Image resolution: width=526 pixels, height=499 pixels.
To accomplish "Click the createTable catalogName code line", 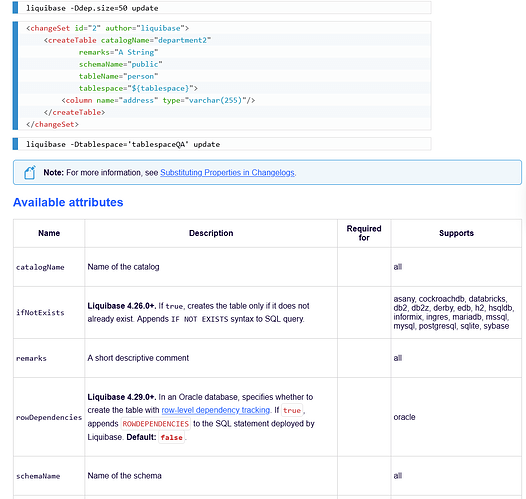I will 127,40.
